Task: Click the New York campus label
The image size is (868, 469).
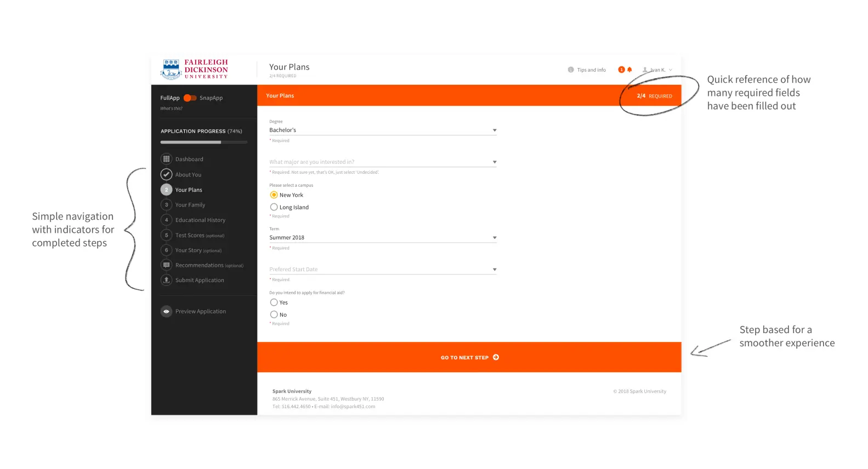Action: tap(291, 195)
